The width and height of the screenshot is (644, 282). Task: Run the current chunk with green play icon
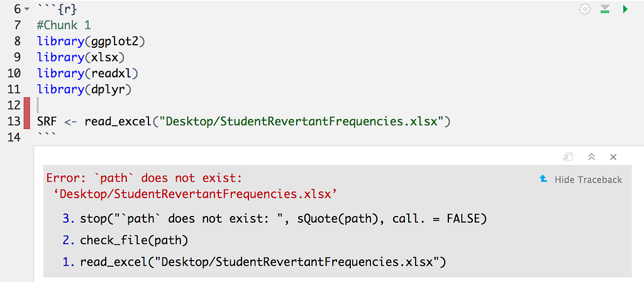[x=625, y=9]
